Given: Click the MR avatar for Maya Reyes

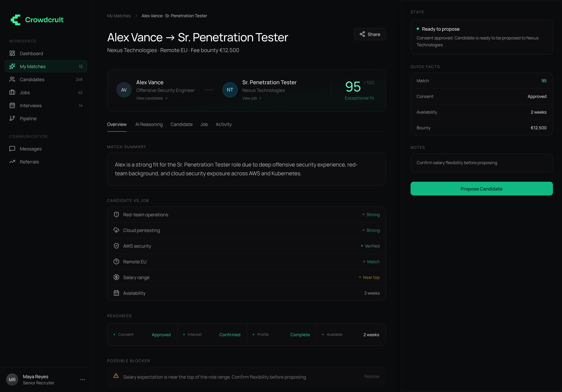Looking at the screenshot, I should 12,379.
